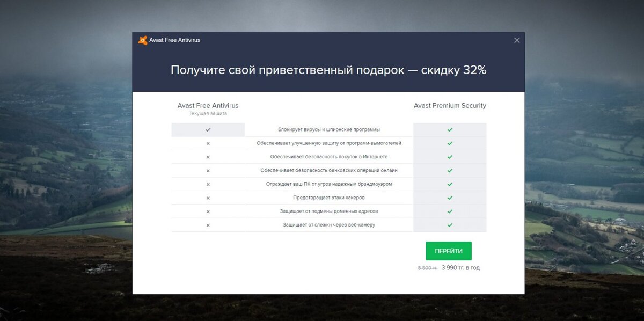Select text 'Защищает от слежки через веб-камеру'

(x=329, y=225)
